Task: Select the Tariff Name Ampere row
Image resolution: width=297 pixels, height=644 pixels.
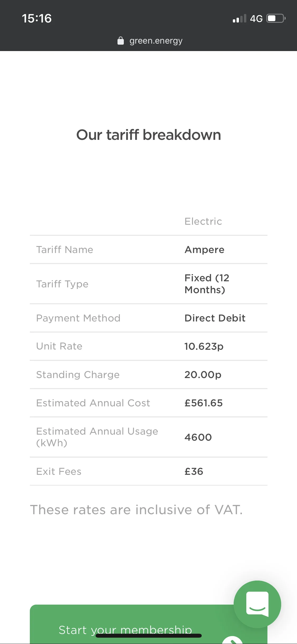Action: point(149,250)
